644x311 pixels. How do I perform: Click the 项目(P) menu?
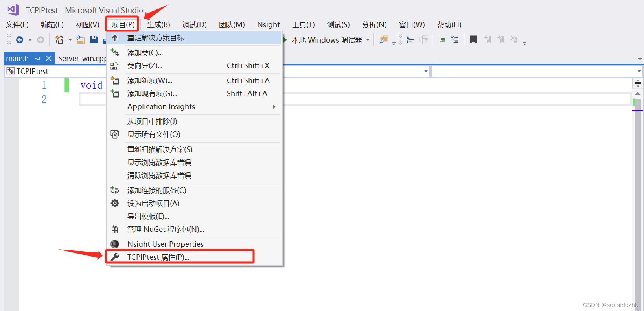click(x=123, y=25)
